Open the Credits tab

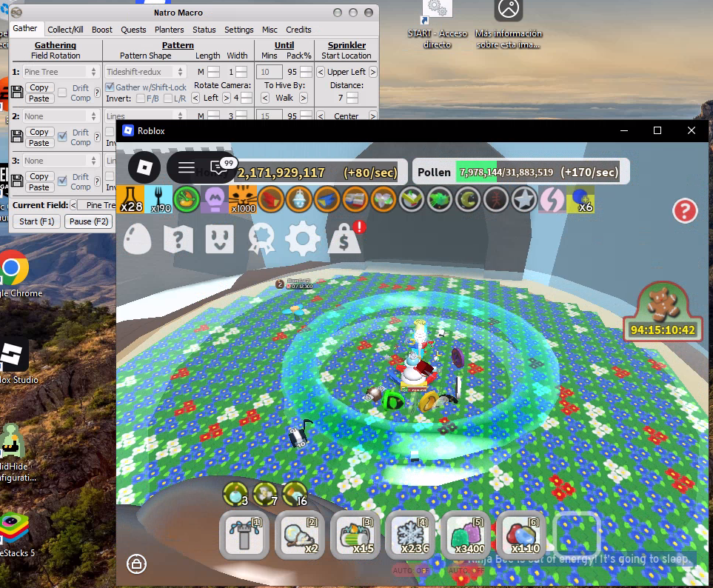298,30
